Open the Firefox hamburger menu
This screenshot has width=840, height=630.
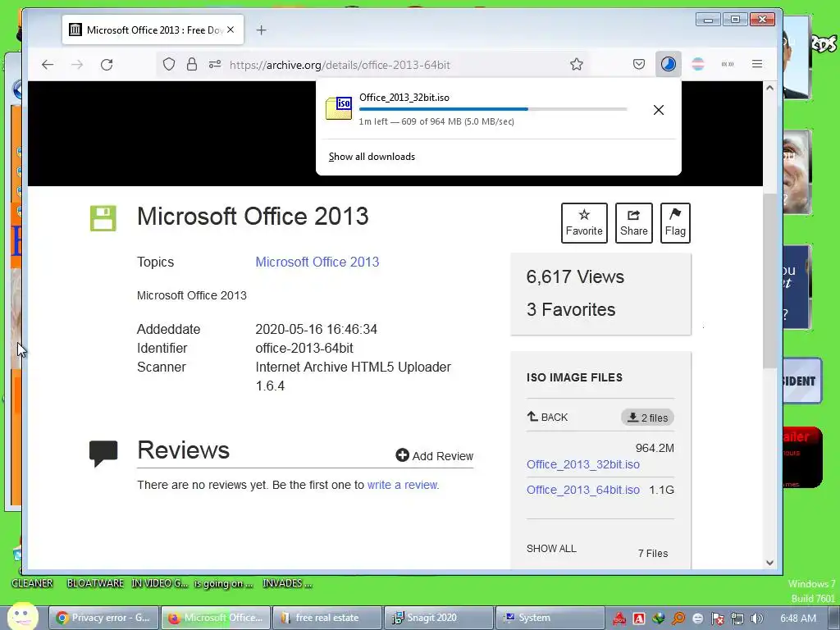(757, 64)
